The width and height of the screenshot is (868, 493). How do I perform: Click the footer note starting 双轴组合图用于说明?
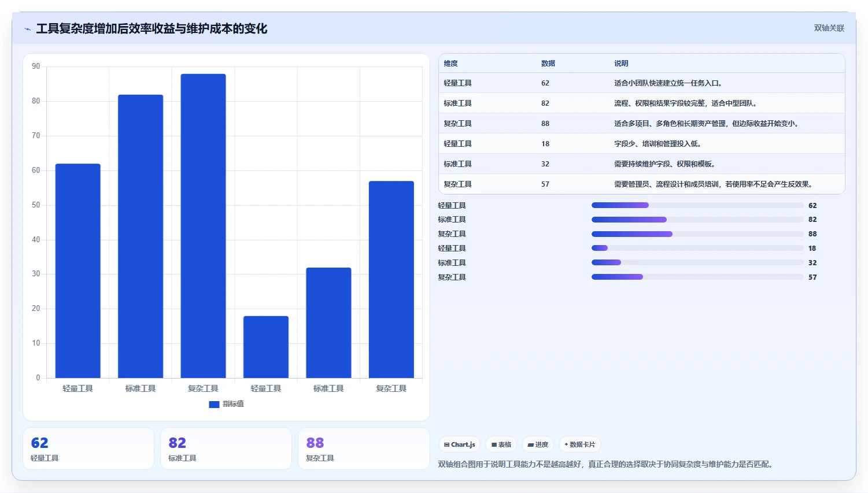click(x=605, y=464)
